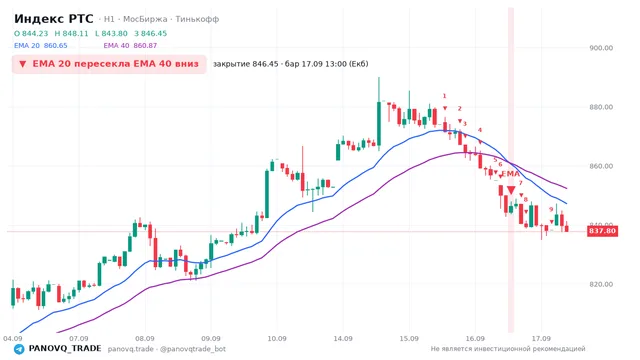Click the 'Не является инвестиционной рекомендацией' disclaimer
The height and width of the screenshot is (360, 640).
[508, 349]
